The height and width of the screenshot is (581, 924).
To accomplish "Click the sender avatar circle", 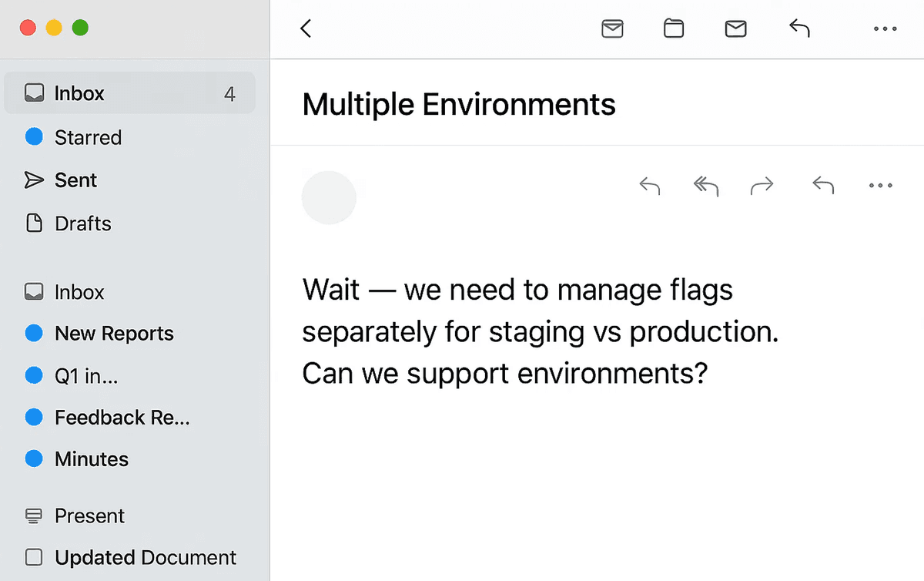I will tap(329, 198).
